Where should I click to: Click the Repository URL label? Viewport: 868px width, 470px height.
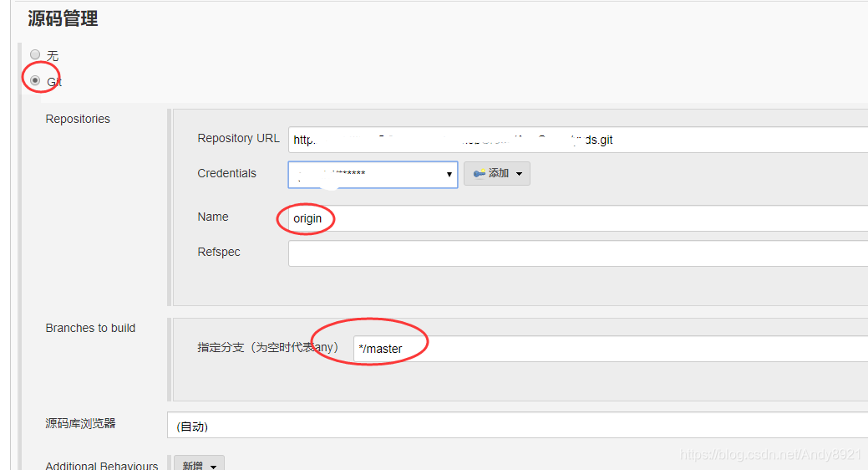[239, 139]
